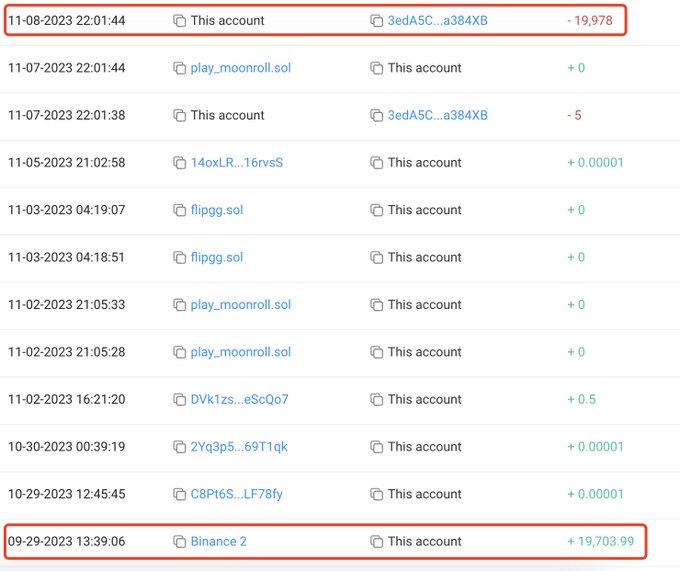Open Binance 2 account link
Image resolution: width=680 pixels, height=571 pixels.
pyautogui.click(x=219, y=542)
